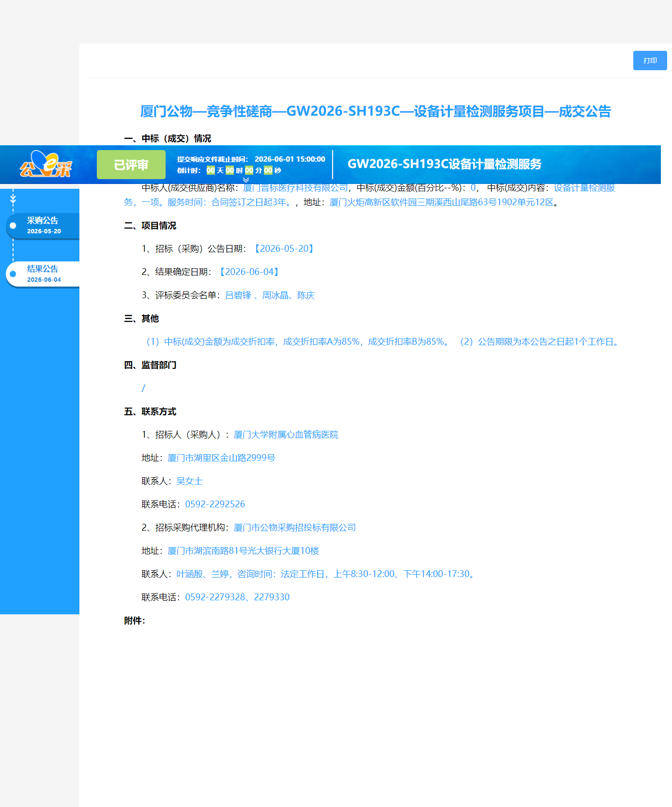Open the 采购公告 2026-05-20 timeline step

[x=43, y=226]
